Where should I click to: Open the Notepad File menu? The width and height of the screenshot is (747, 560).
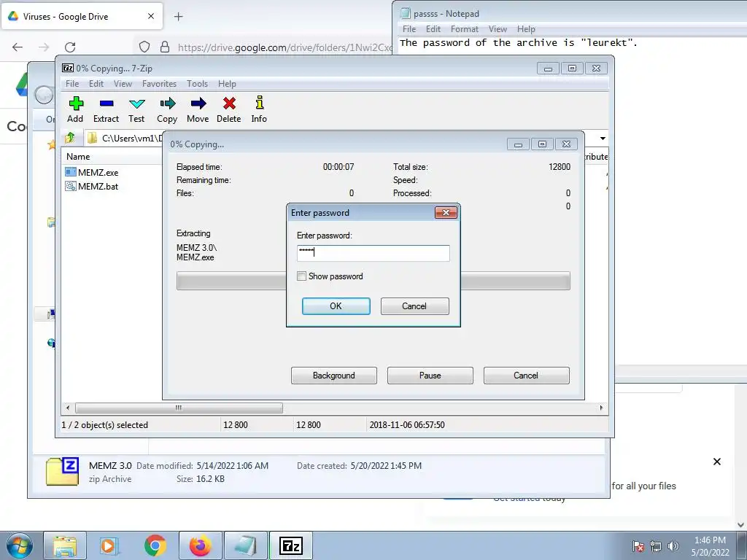click(x=409, y=29)
